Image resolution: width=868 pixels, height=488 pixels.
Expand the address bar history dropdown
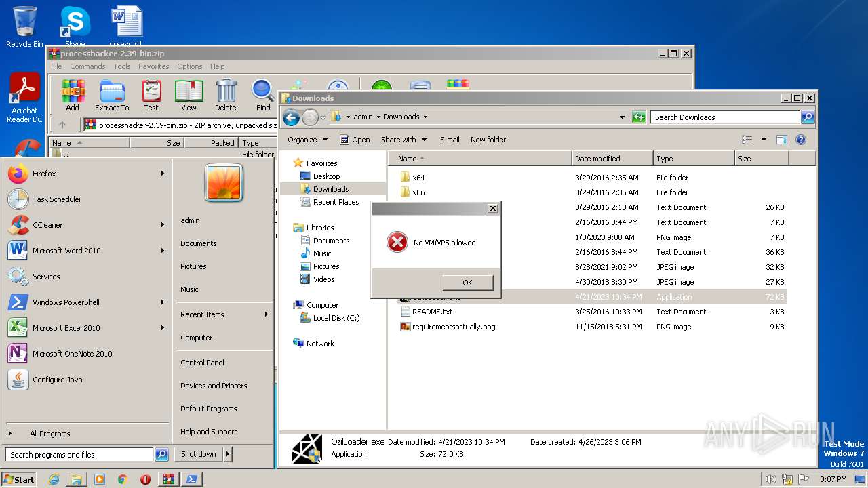[x=623, y=117]
